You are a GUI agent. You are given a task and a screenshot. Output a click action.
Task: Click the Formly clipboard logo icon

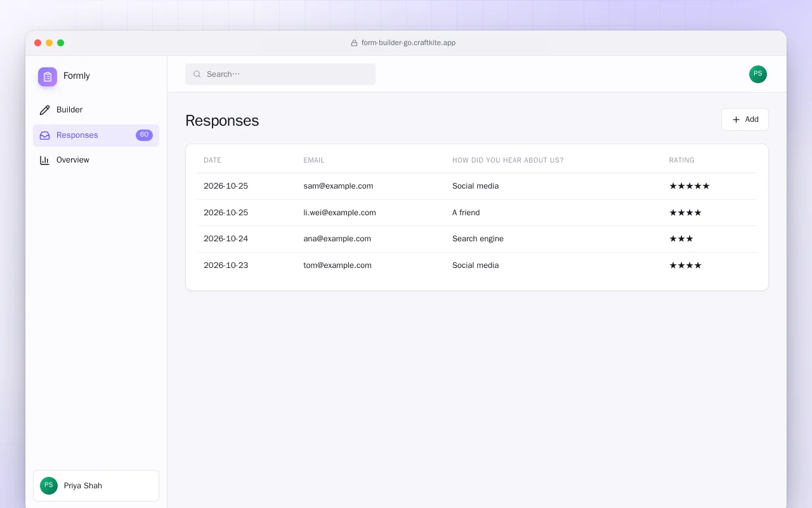tap(48, 77)
